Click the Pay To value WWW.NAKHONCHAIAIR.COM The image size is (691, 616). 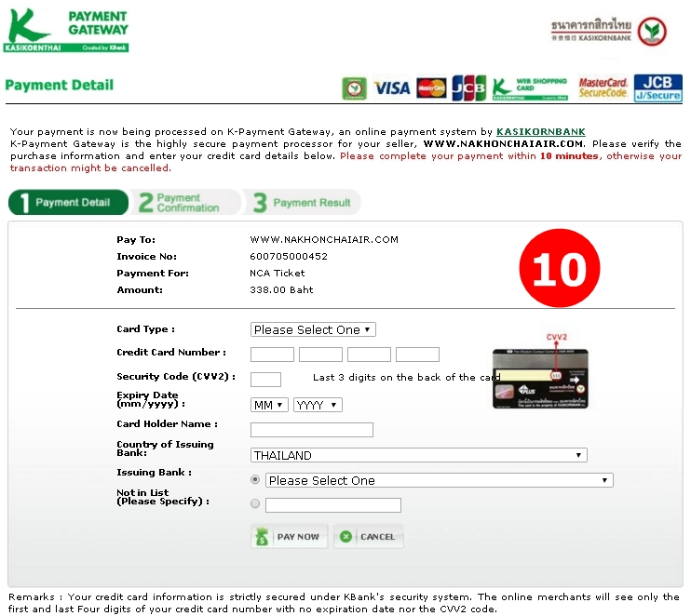324,239
